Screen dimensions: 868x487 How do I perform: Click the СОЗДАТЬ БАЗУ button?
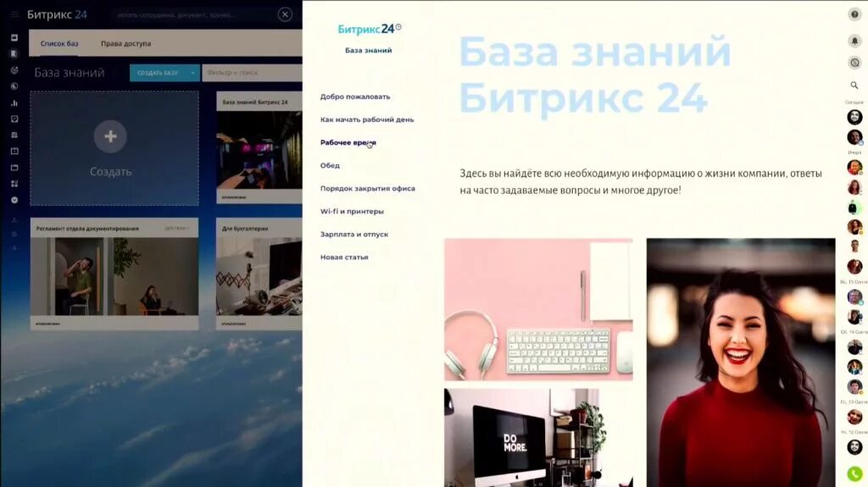[x=158, y=73]
